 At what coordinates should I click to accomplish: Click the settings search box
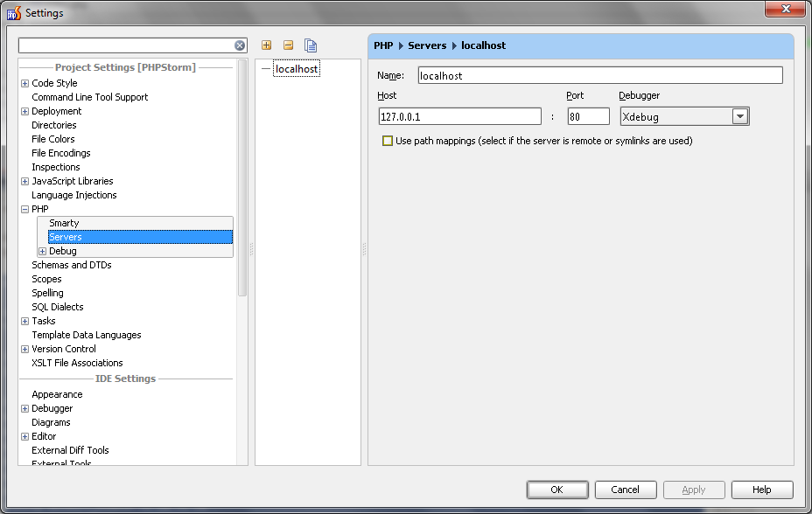tap(126, 45)
